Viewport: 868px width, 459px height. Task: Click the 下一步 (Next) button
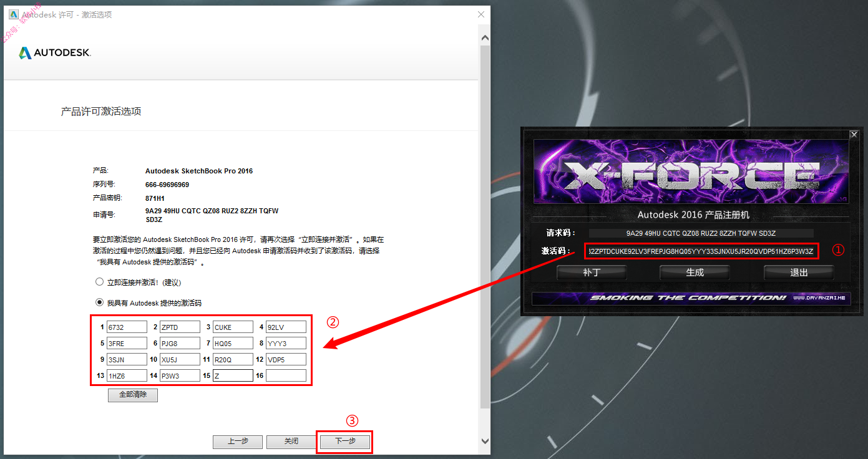[345, 442]
